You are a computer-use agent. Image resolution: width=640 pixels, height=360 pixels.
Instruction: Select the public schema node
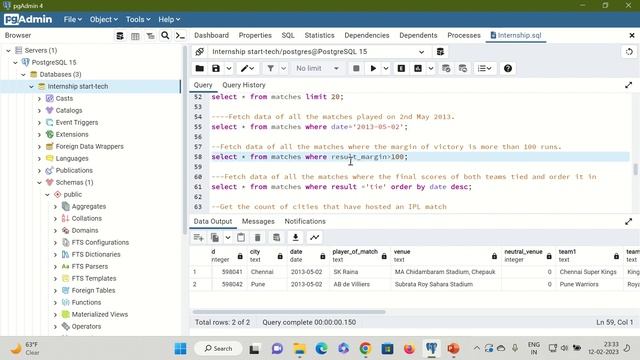coord(73,194)
